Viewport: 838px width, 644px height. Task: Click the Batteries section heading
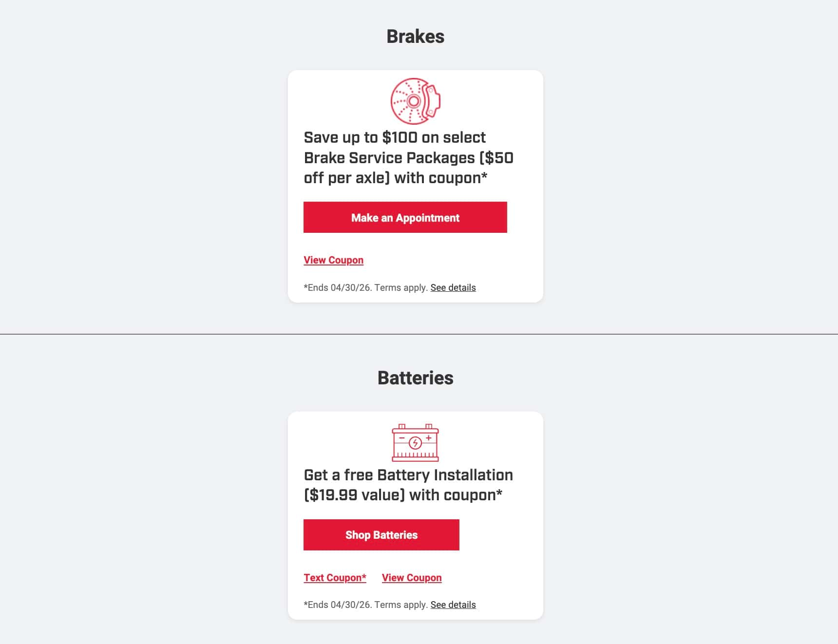[415, 378]
